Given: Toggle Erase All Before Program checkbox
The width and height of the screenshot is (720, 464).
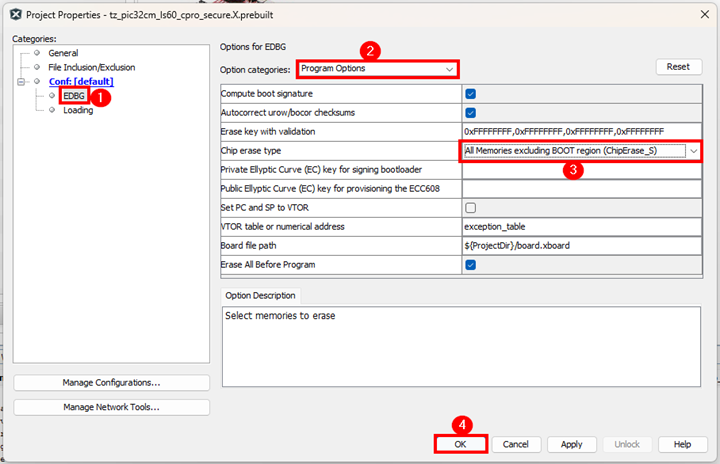Looking at the screenshot, I should click(470, 265).
